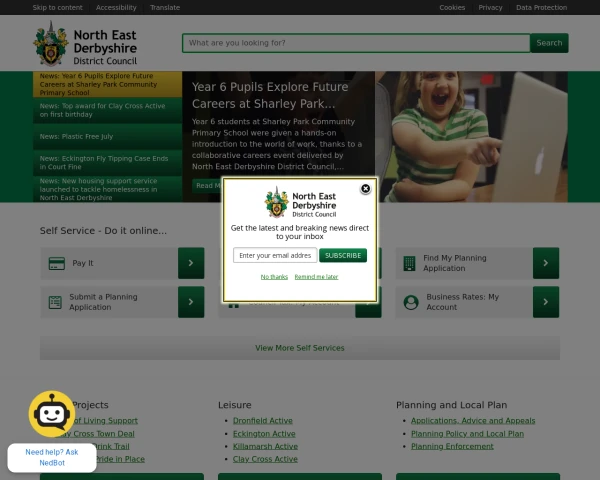
Task: Open the Eckington Active link
Action: pos(264,434)
